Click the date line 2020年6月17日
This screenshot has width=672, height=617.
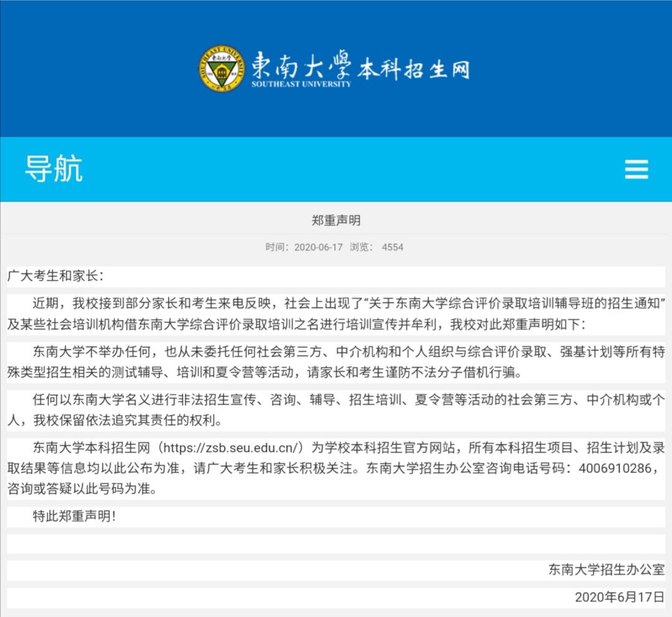pyautogui.click(x=620, y=597)
